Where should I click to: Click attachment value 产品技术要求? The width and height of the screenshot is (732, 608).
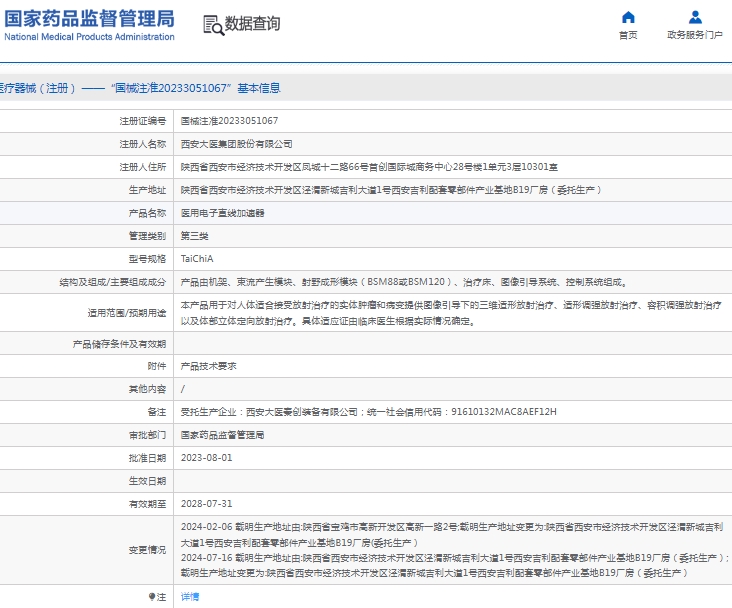point(209,366)
